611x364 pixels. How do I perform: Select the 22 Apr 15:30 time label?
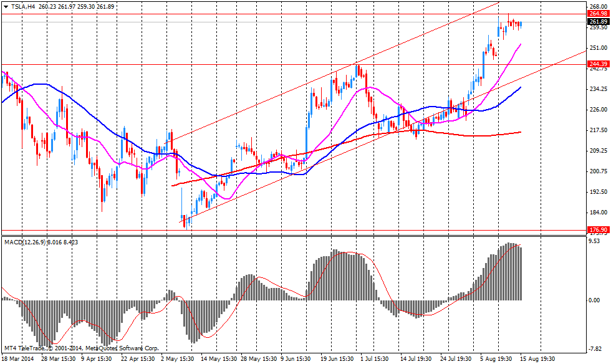tap(137, 358)
